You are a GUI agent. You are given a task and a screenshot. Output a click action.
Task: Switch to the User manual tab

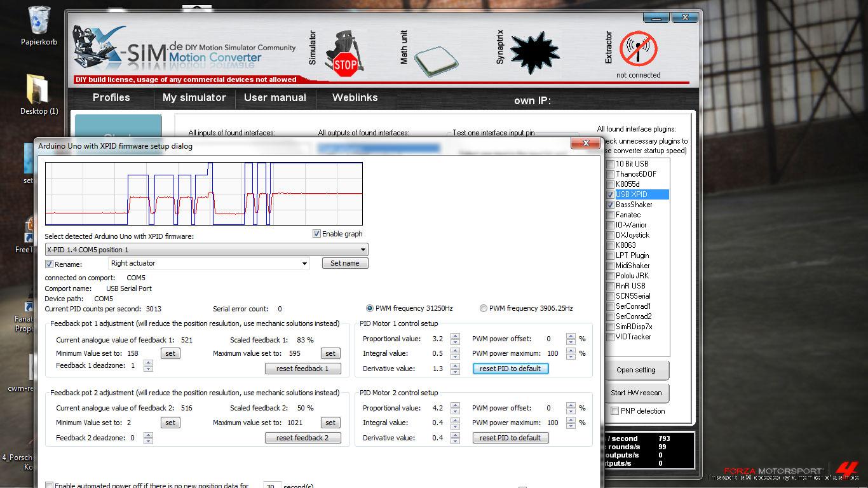click(275, 98)
